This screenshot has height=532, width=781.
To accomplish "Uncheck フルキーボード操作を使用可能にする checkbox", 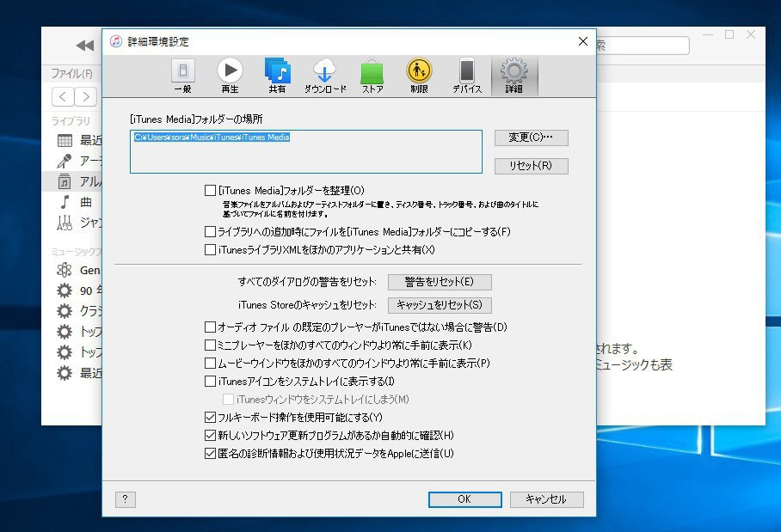I will [210, 417].
